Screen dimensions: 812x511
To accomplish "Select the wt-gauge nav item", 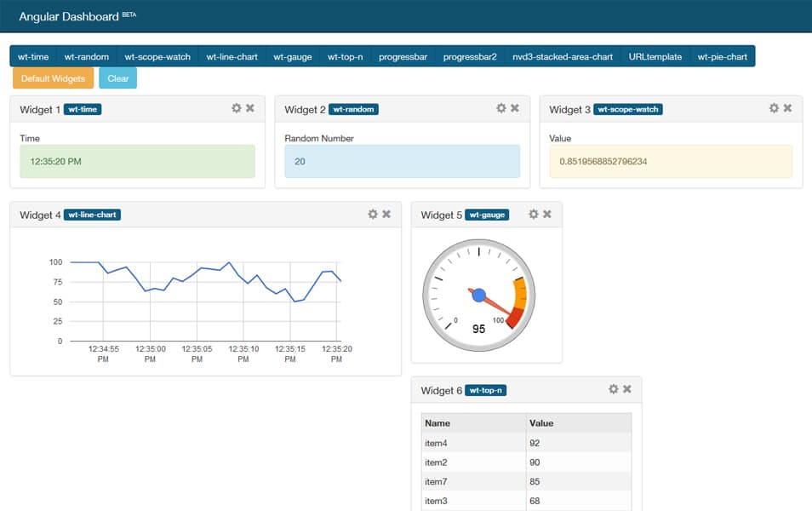I will (x=292, y=56).
